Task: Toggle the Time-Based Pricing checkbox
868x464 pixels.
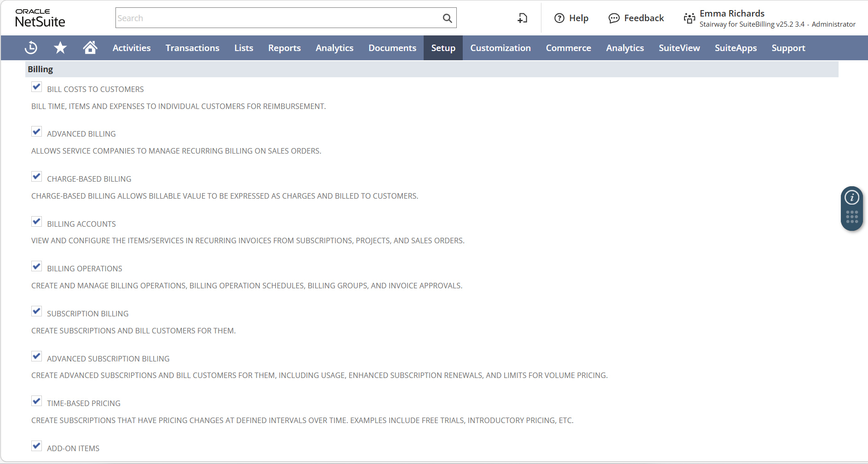Action: [37, 401]
